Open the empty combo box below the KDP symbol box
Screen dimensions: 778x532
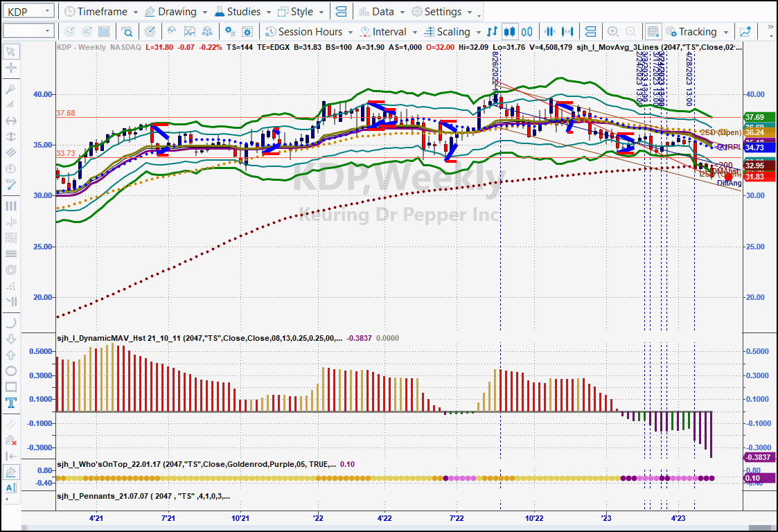tap(28, 31)
